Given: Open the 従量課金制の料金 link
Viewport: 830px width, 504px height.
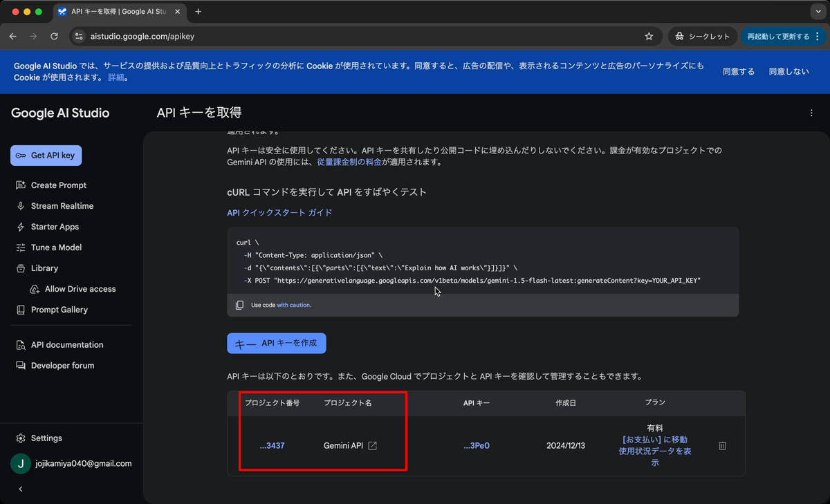Looking at the screenshot, I should [x=349, y=162].
